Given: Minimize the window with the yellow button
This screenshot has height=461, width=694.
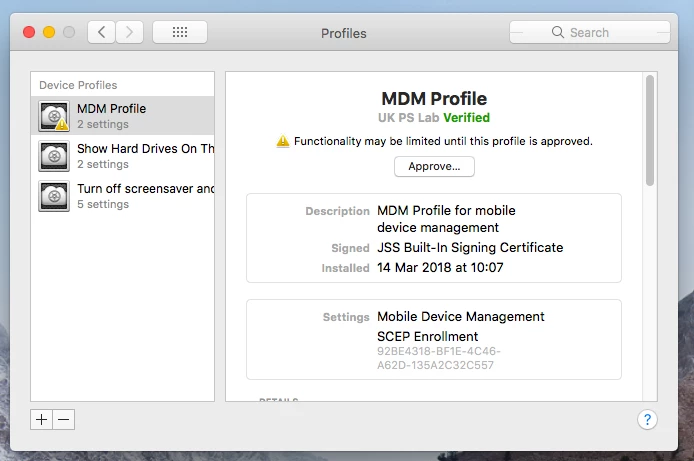Looking at the screenshot, I should (x=49, y=32).
